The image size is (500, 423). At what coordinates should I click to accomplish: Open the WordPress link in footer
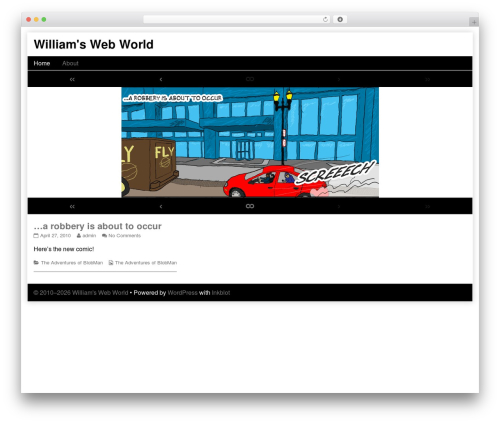coord(182,293)
